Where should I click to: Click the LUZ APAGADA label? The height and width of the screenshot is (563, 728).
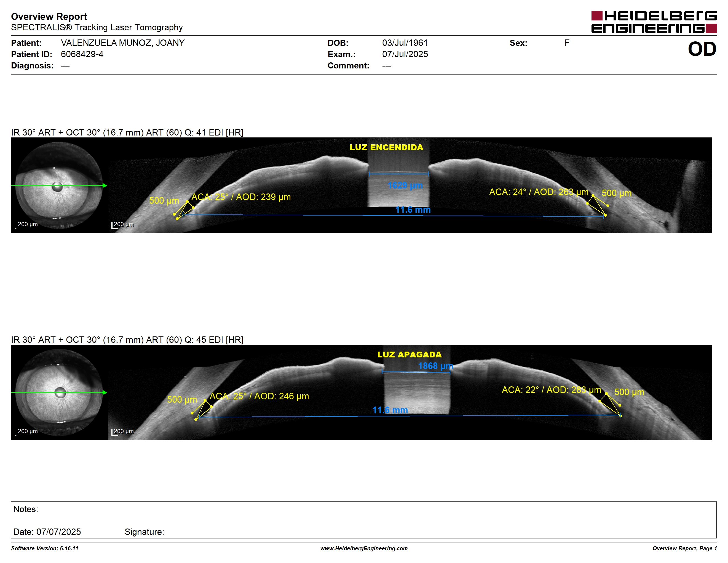pos(409,355)
